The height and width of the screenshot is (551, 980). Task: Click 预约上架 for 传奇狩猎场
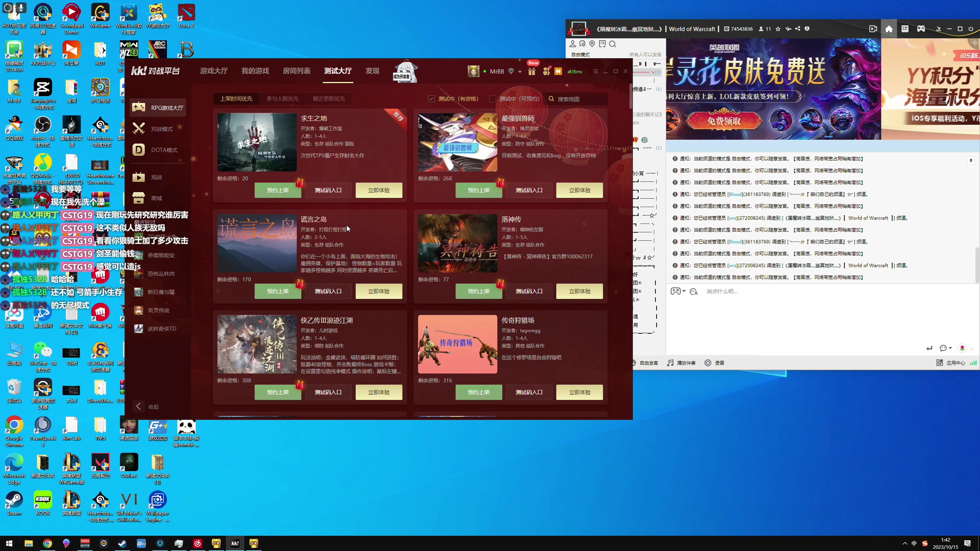pyautogui.click(x=479, y=392)
